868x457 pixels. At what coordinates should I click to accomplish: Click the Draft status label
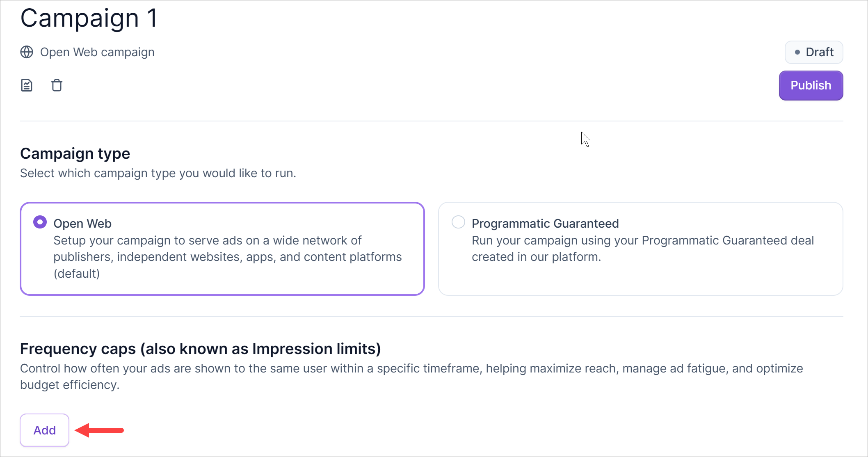(x=819, y=52)
